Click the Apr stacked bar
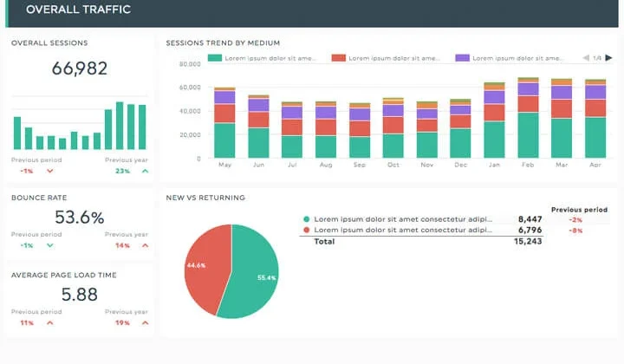The height and width of the screenshot is (364, 624). click(595, 119)
